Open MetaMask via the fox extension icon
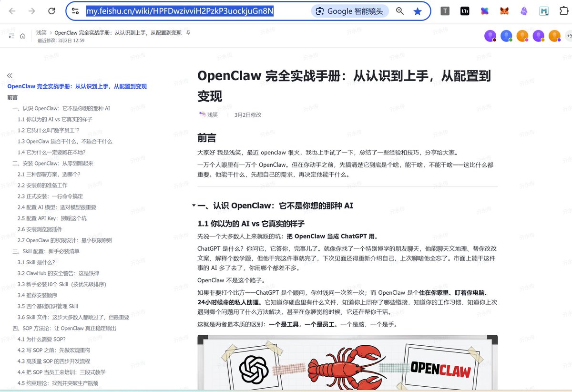Image resolution: width=572 pixels, height=392 pixels. (x=504, y=10)
